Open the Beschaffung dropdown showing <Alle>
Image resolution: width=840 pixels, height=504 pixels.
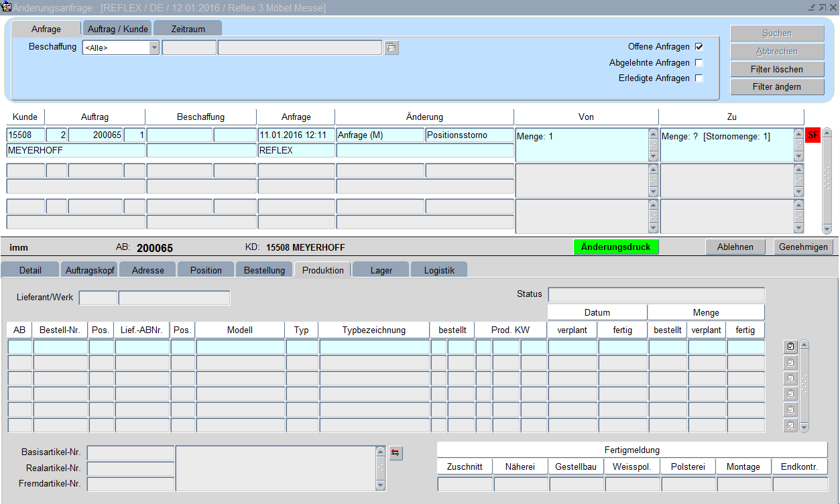click(x=154, y=48)
